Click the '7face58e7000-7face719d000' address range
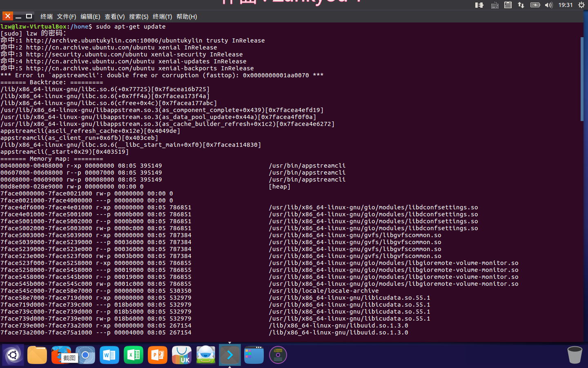This screenshot has height=368, width=588. [46, 298]
